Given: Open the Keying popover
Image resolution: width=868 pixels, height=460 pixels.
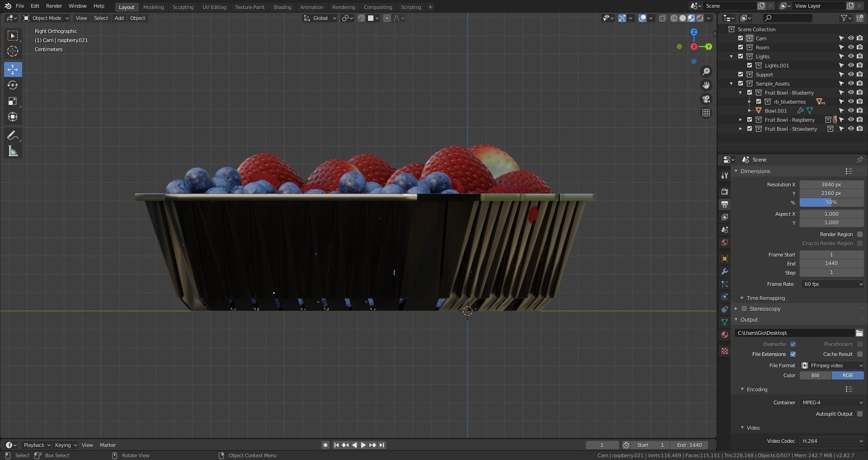Looking at the screenshot, I should coord(66,445).
